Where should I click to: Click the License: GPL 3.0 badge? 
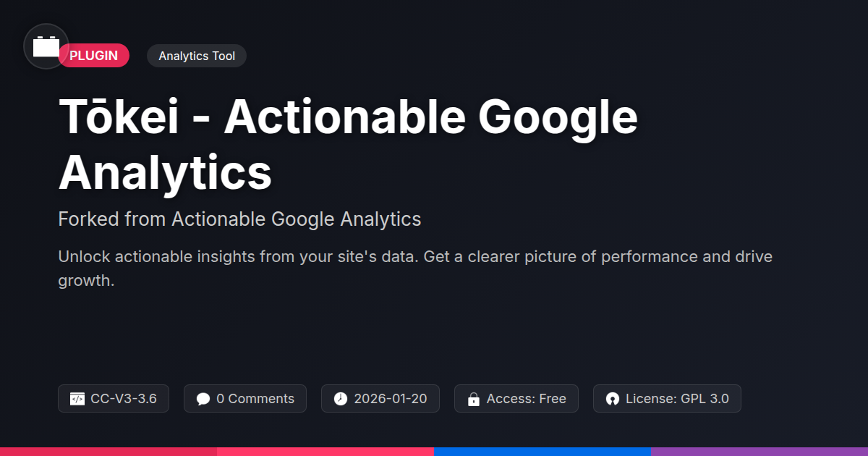click(667, 399)
